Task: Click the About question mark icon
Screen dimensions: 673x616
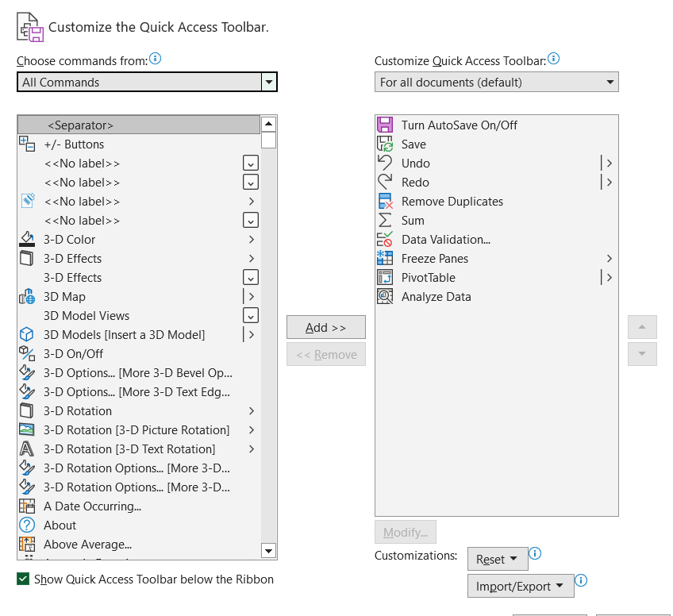Action: [27, 525]
